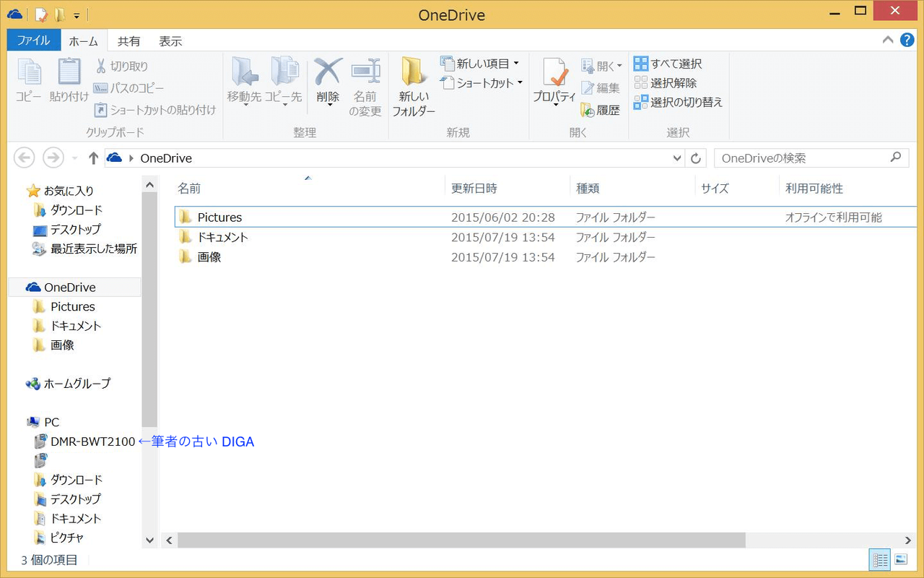Image resolution: width=924 pixels, height=578 pixels.
Task: Click Select all (すべて選択)
Action: click(x=668, y=64)
